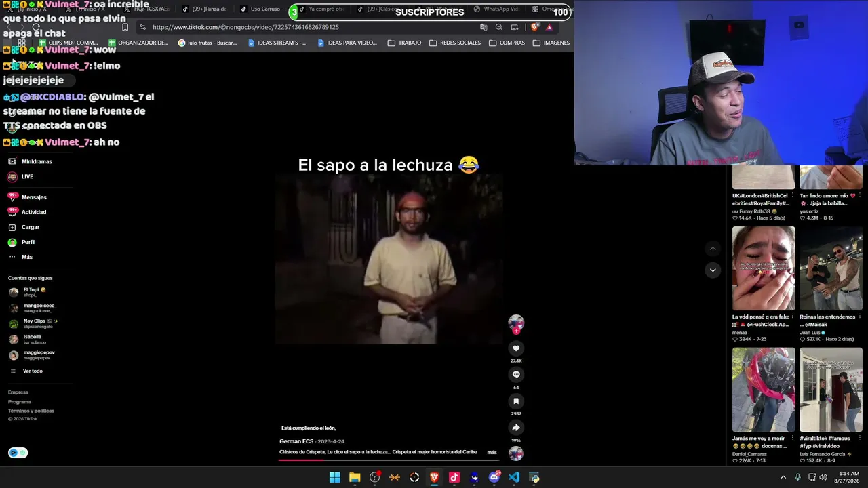Save the video with the bookmark icon
868x488 pixels.
tap(516, 401)
